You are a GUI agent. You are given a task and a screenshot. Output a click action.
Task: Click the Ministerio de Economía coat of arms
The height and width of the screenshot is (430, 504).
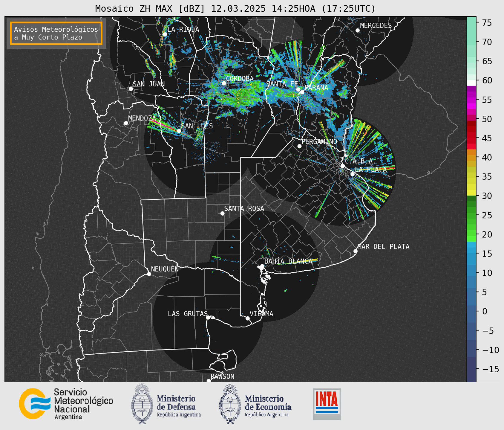230,404
